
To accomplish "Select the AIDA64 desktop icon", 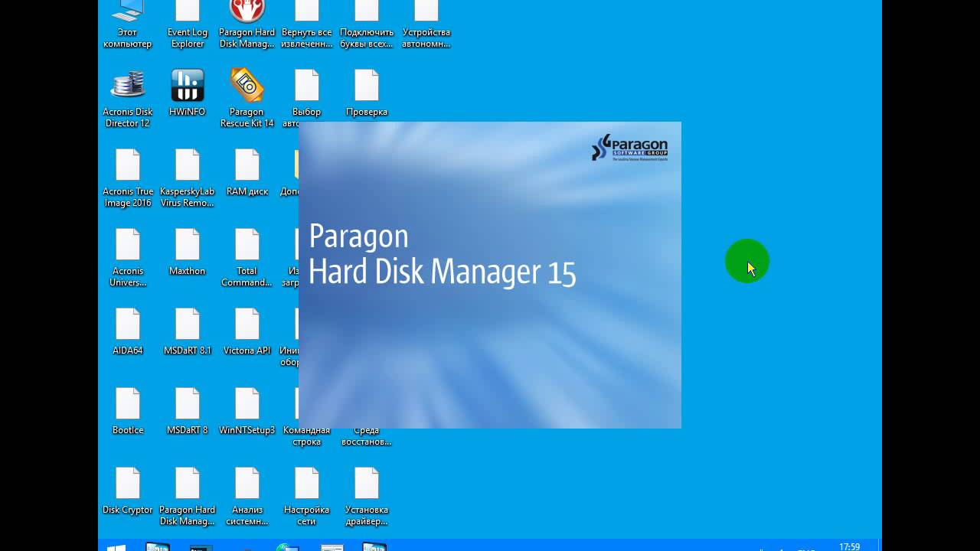I will [128, 332].
